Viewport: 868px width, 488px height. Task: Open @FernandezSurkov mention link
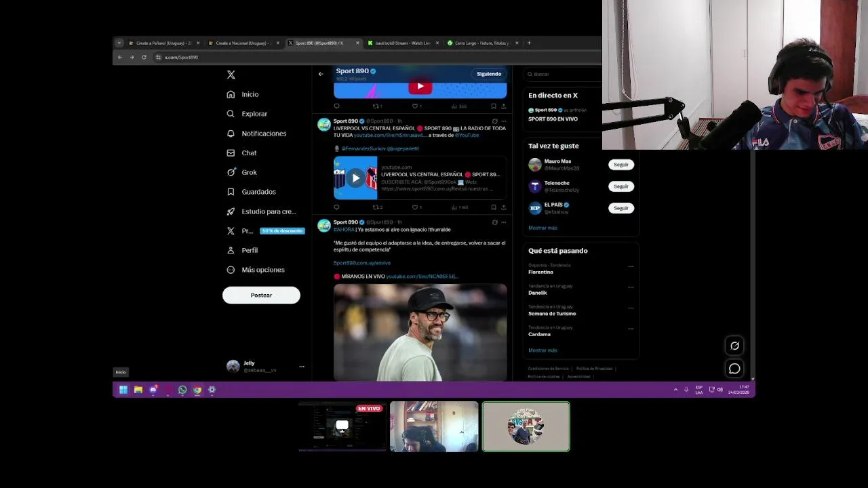pyautogui.click(x=363, y=148)
